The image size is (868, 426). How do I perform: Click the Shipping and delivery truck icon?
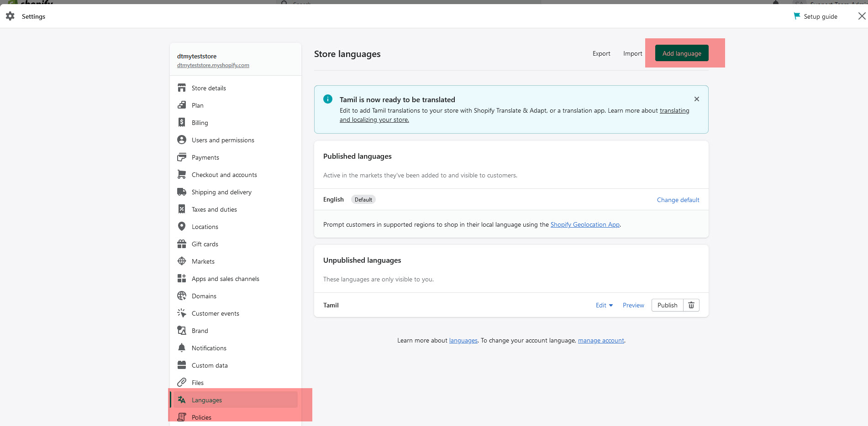tap(182, 192)
